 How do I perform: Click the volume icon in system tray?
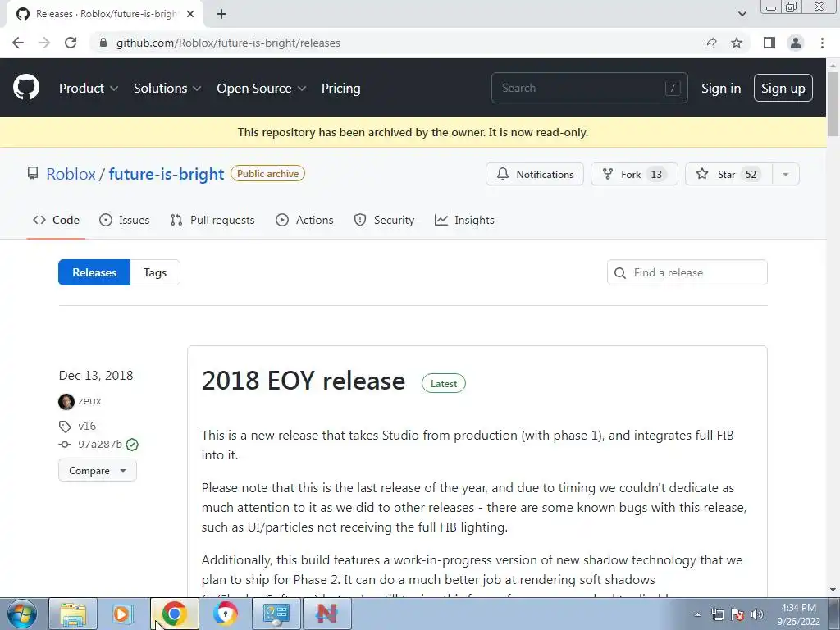pos(757,614)
